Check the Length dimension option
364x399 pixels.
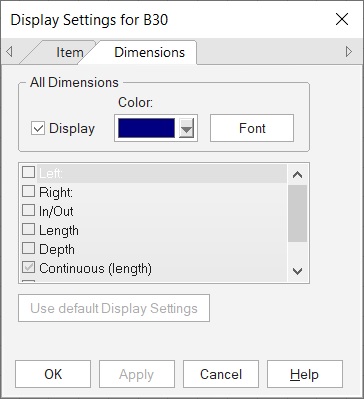pos(28,230)
